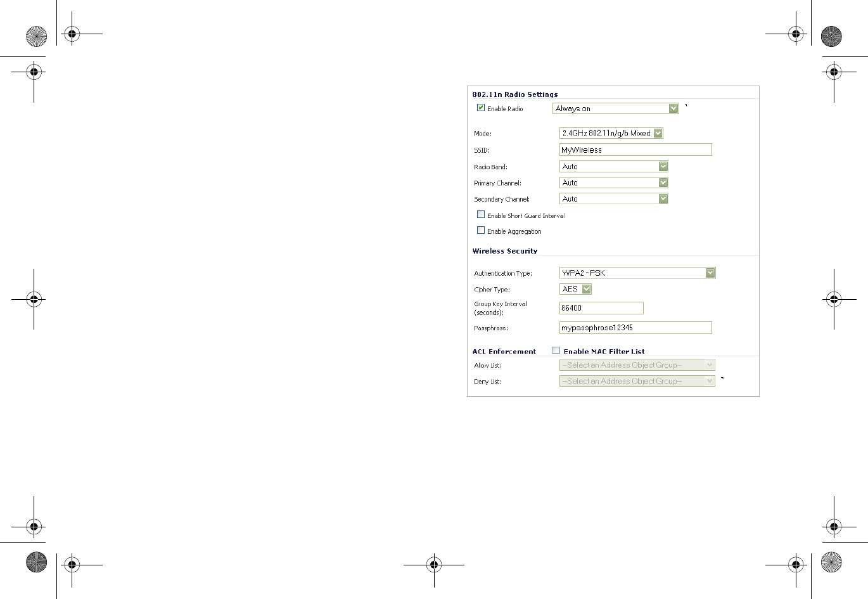
Task: Click the Mode: label
Action: (483, 134)
